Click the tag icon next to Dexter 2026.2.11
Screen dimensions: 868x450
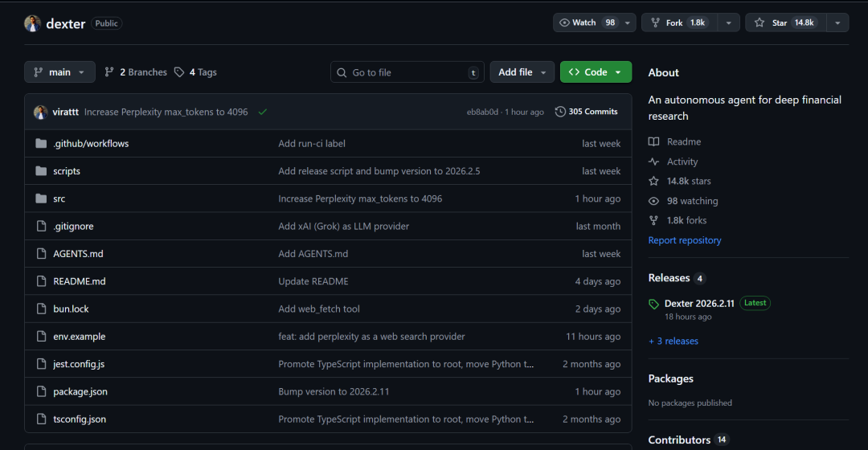(654, 304)
